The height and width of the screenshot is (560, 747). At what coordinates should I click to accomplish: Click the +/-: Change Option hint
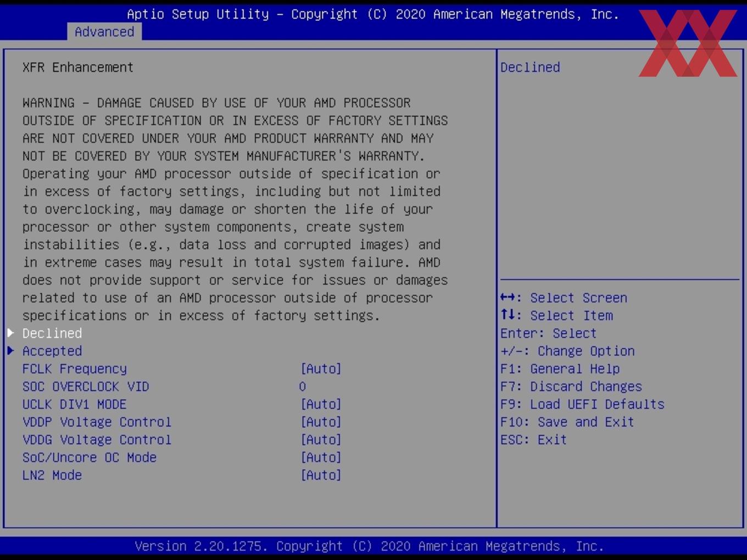tap(567, 351)
